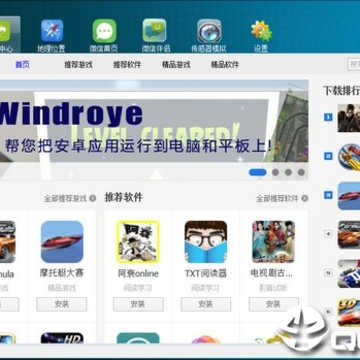Click the 阿衰online title text
The image size is (360, 360).
138,274
